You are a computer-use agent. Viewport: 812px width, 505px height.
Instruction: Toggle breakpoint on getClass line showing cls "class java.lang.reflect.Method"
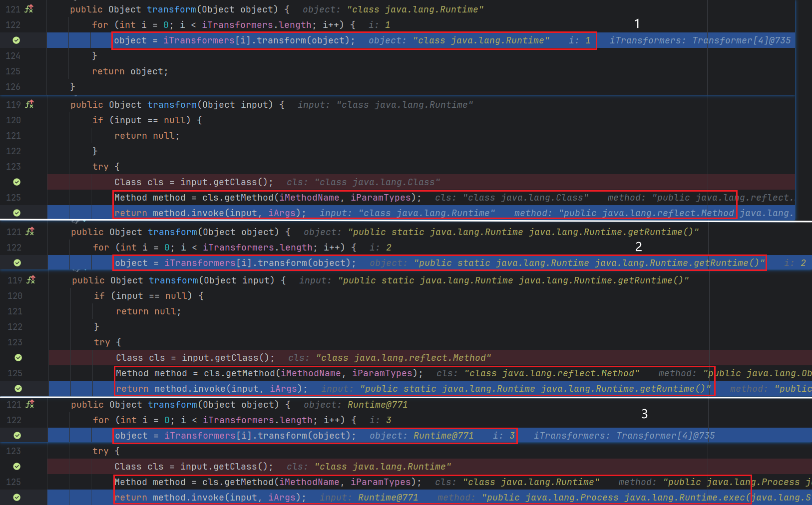pos(18,358)
